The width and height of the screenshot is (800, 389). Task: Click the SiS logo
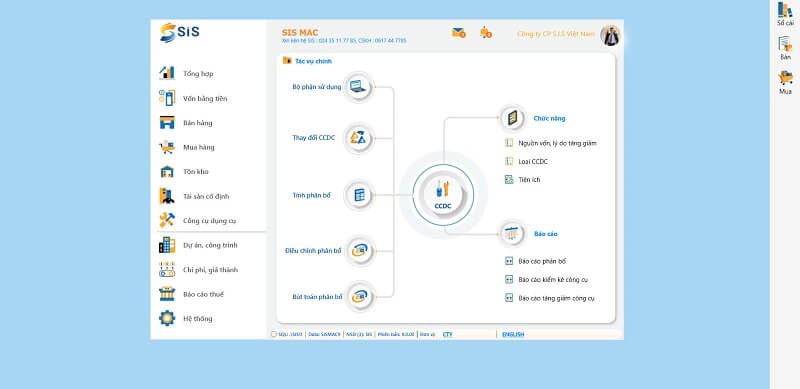[x=180, y=32]
